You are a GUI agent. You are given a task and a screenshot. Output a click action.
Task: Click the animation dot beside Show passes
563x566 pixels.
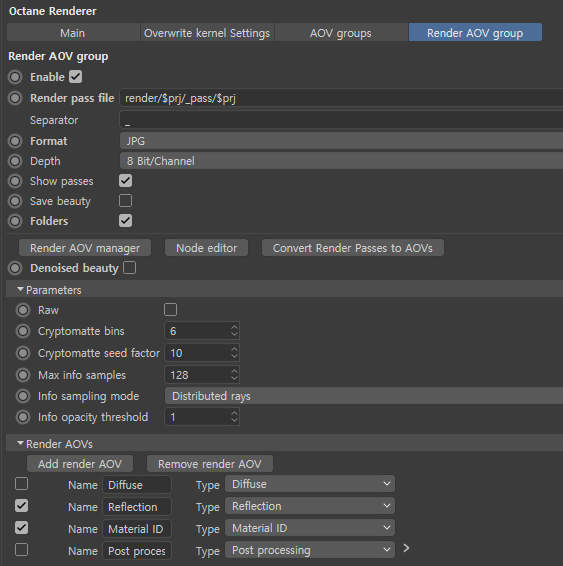coord(15,181)
